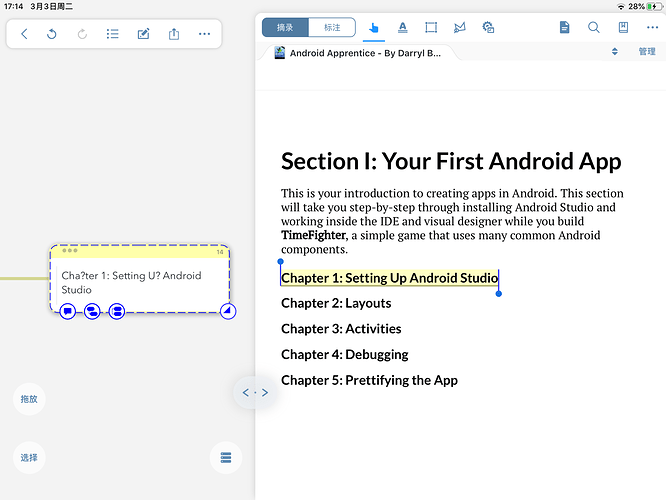Open the document toolbar more options
This screenshot has height=500, width=666.
click(652, 28)
